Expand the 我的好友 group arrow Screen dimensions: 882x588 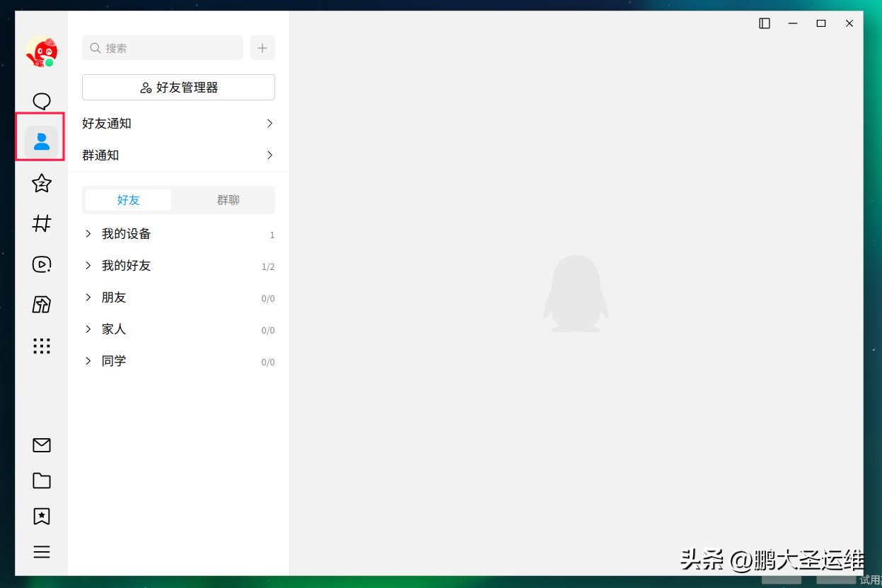88,266
